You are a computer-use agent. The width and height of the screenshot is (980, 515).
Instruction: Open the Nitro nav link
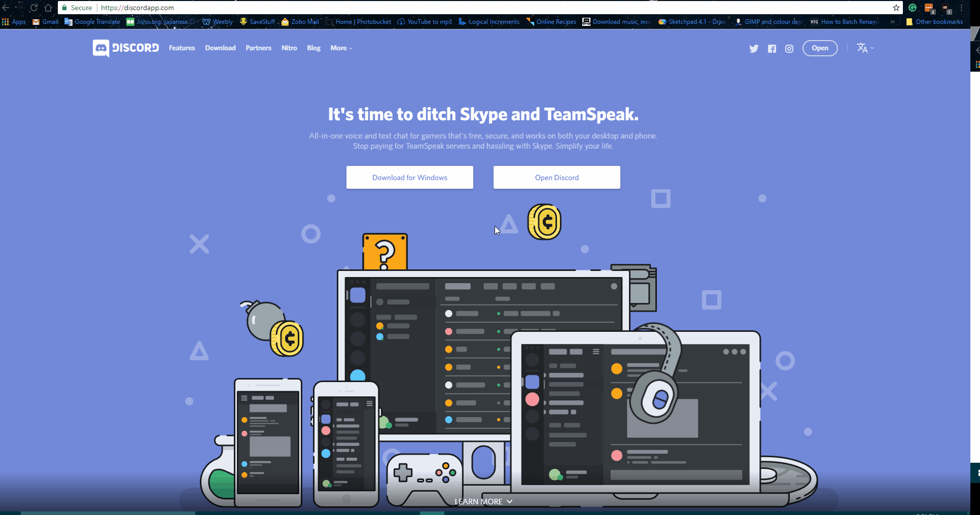tap(289, 48)
